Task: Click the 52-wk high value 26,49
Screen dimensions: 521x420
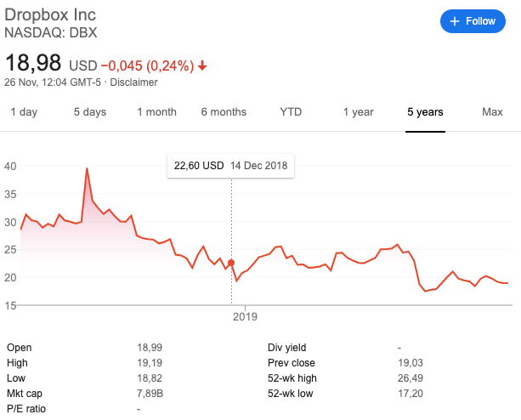Action: coord(411,378)
